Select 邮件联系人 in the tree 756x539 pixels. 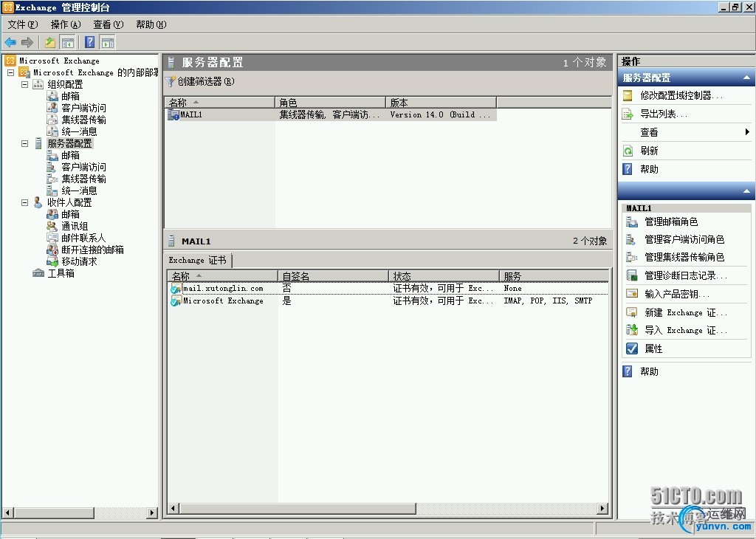tap(83, 238)
